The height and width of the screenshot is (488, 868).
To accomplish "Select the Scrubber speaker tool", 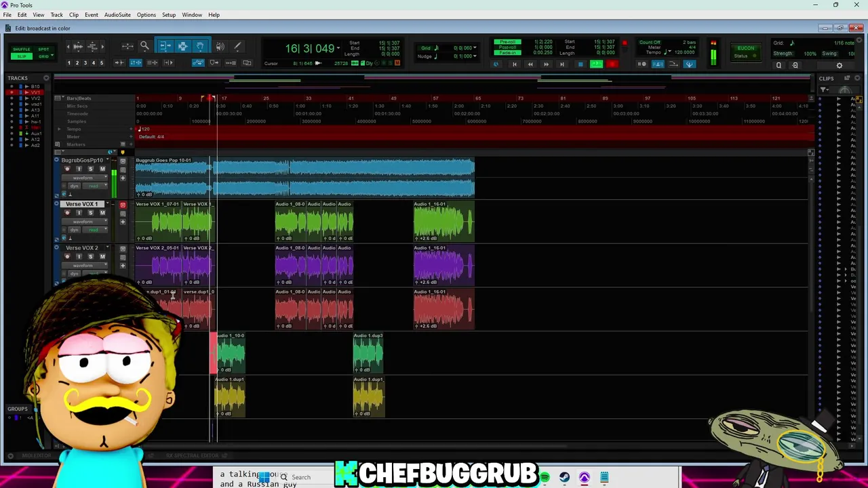I will tap(220, 46).
